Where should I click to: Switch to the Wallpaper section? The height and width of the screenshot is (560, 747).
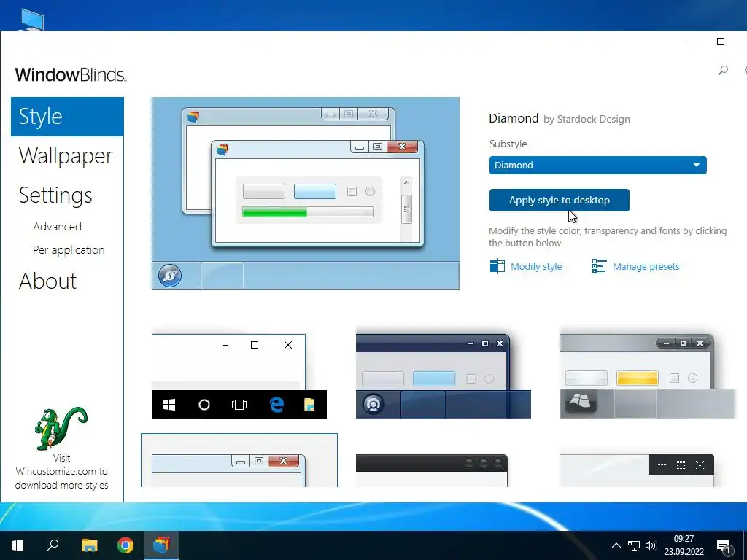pos(66,156)
